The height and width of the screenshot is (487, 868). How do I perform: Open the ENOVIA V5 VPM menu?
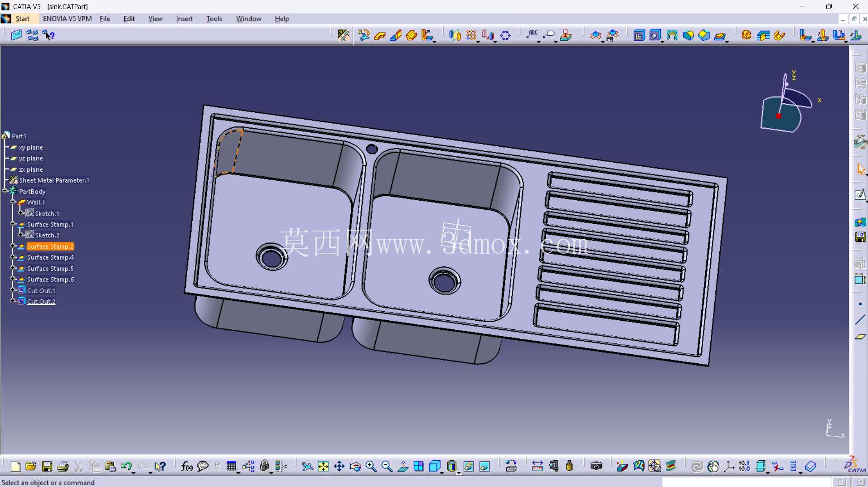tap(67, 19)
